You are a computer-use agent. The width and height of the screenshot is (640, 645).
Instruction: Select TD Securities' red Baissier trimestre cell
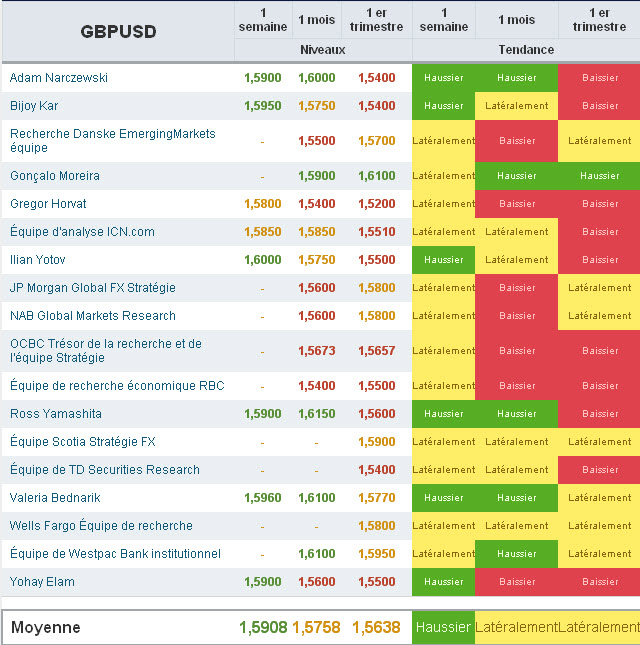[x=599, y=469]
